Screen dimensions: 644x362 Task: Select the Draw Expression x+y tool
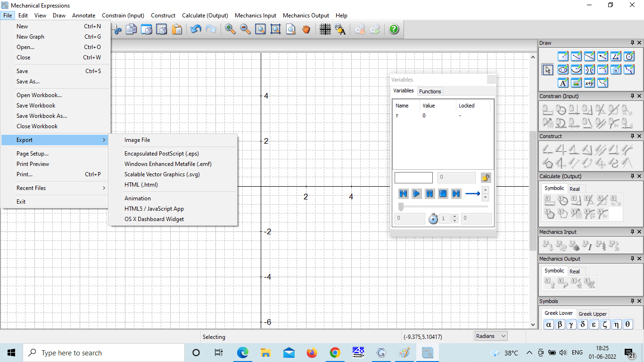(x=589, y=83)
